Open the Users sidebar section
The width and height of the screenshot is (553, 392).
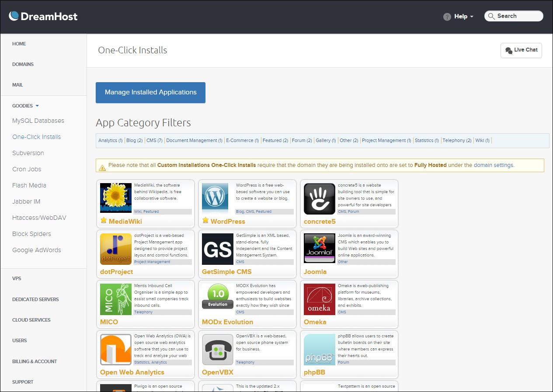tap(20, 340)
